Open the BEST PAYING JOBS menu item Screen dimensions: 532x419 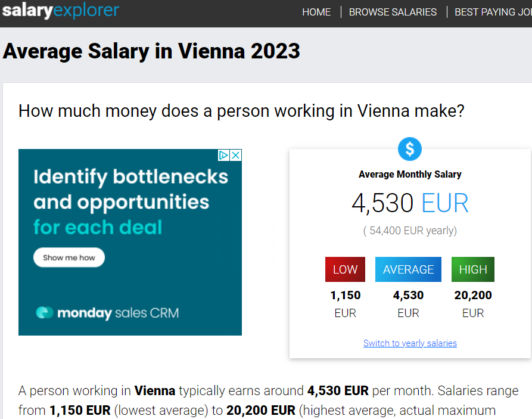[493, 13]
